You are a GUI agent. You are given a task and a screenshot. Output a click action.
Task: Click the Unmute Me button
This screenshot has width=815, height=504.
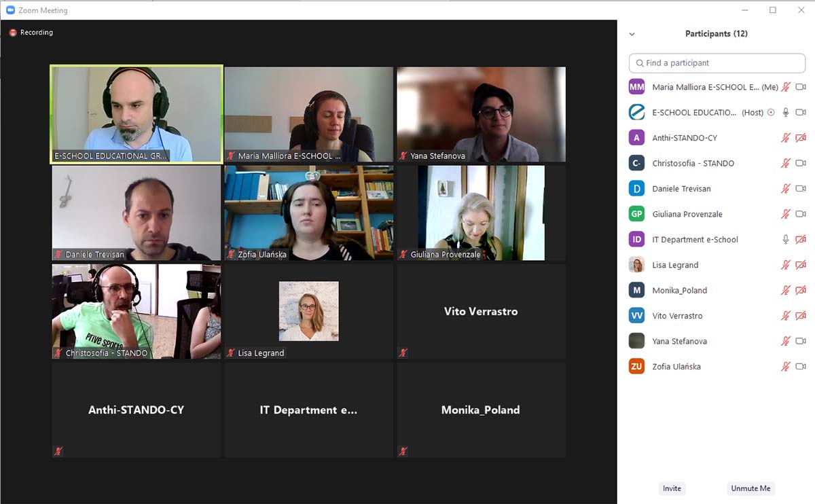(750, 488)
